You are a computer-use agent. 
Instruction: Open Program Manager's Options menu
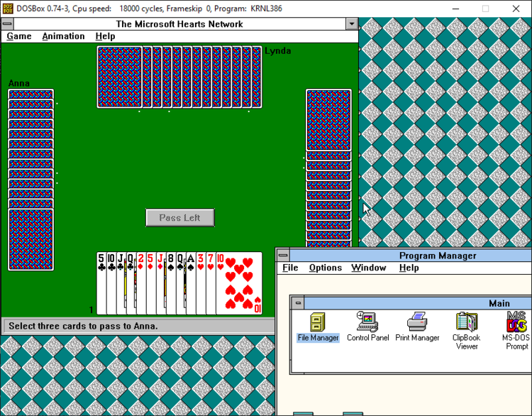click(325, 268)
